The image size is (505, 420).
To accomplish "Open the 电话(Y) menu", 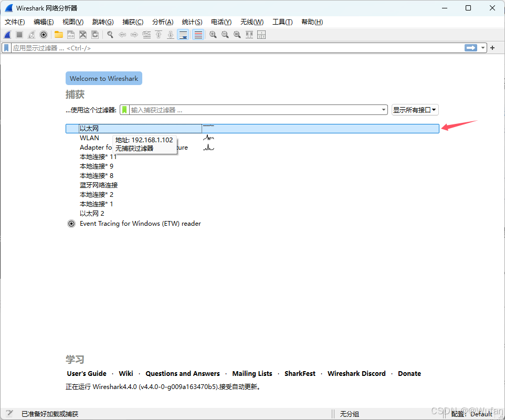I will (x=221, y=22).
